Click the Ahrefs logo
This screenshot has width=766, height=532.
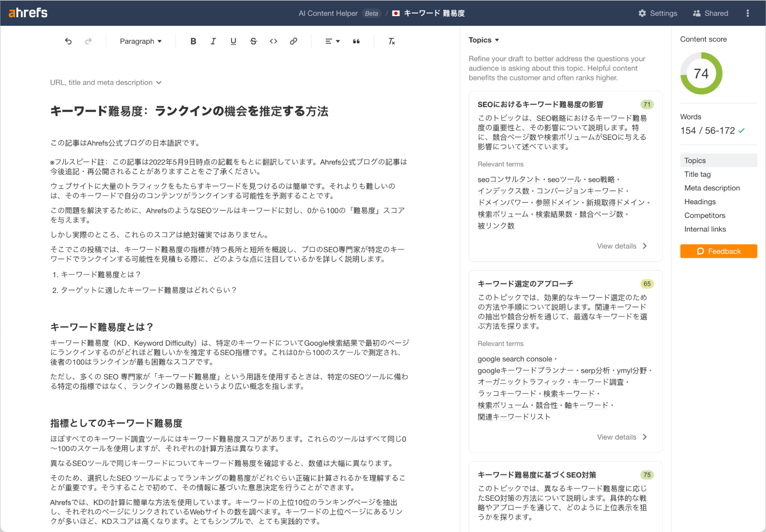28,13
